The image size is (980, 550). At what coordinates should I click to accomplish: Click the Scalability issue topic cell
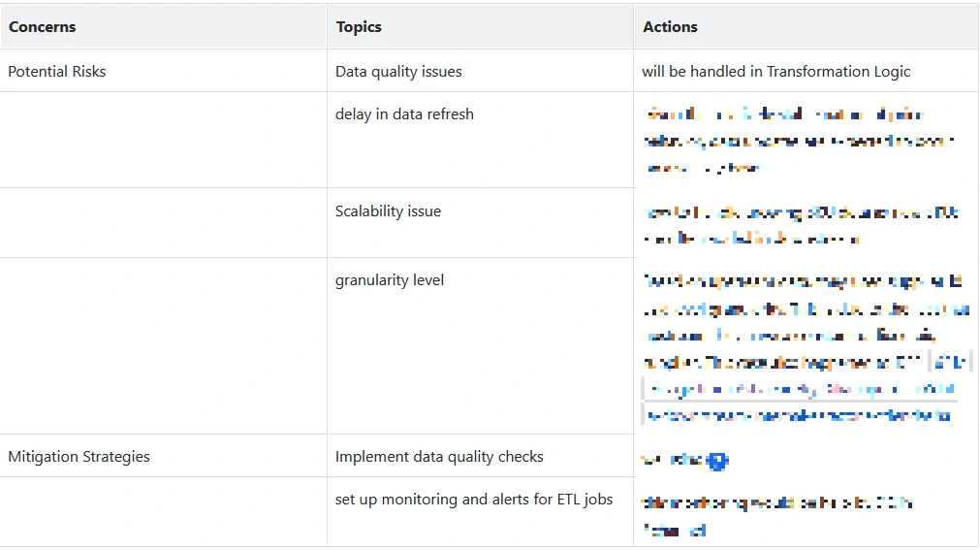(388, 211)
